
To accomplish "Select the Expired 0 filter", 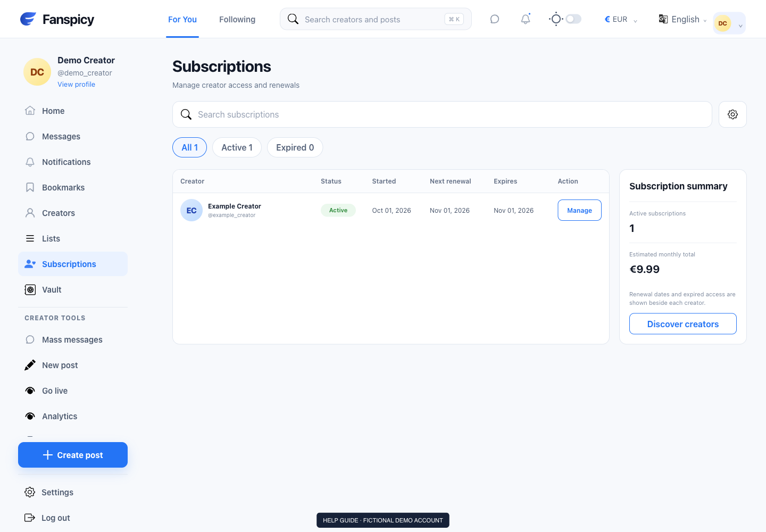I will pyautogui.click(x=295, y=147).
